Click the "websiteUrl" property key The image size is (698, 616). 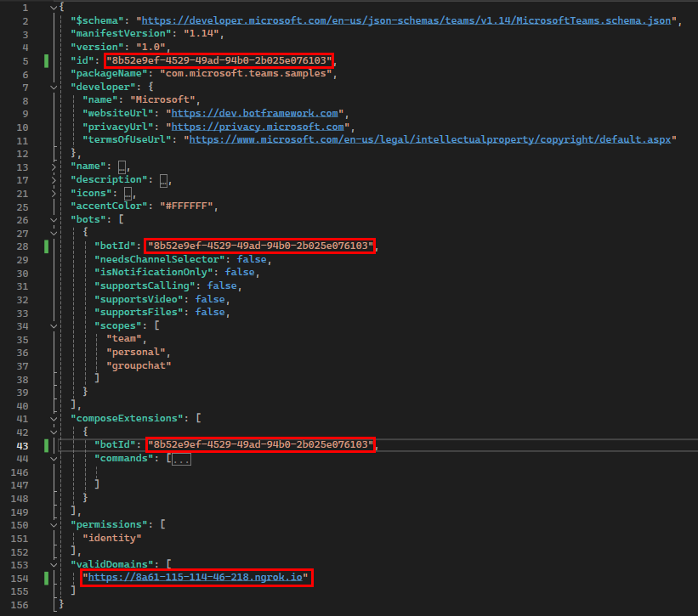coord(118,113)
